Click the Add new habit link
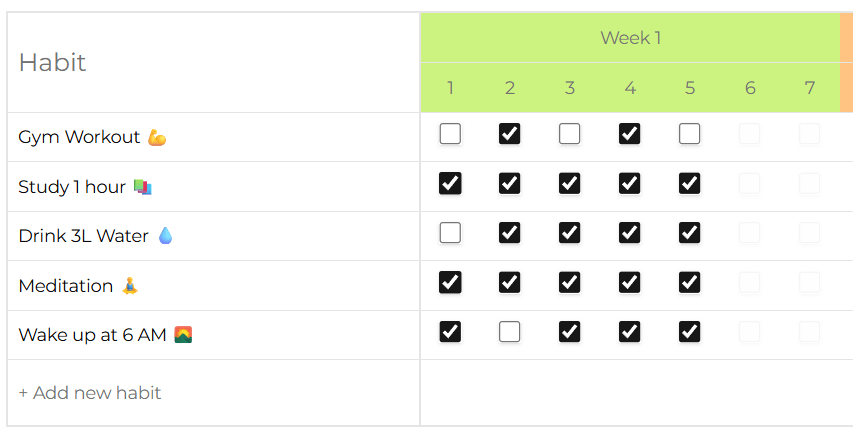Image resolution: width=853 pixels, height=443 pixels. (x=90, y=393)
